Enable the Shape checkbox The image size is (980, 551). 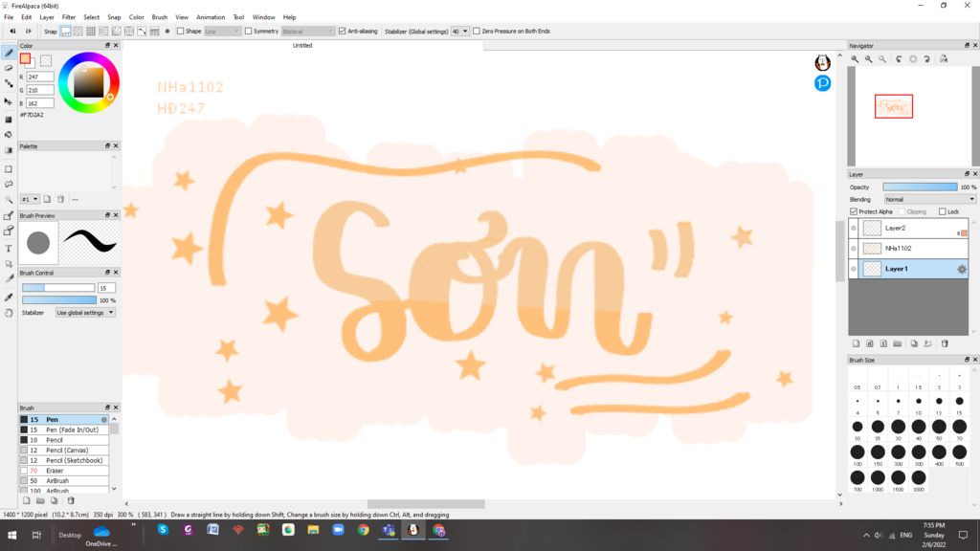(181, 32)
